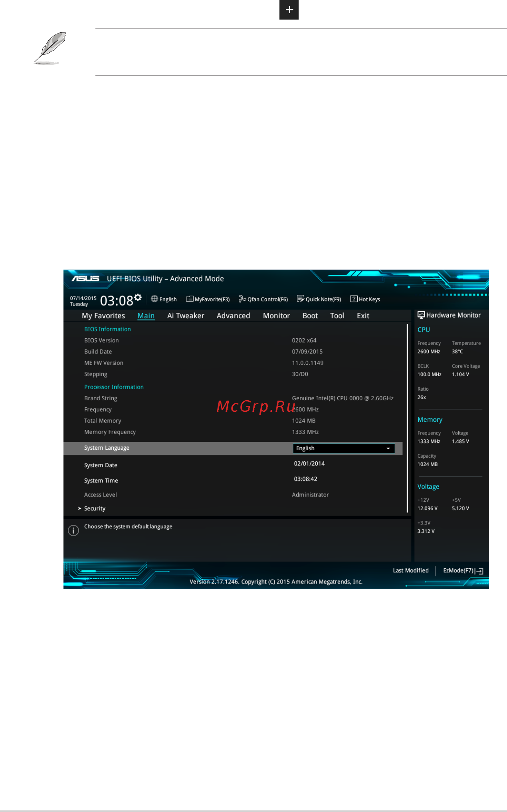Image resolution: width=507 pixels, height=812 pixels.
Task: Click the memory voltage 1.485 V reading
Action: click(461, 441)
